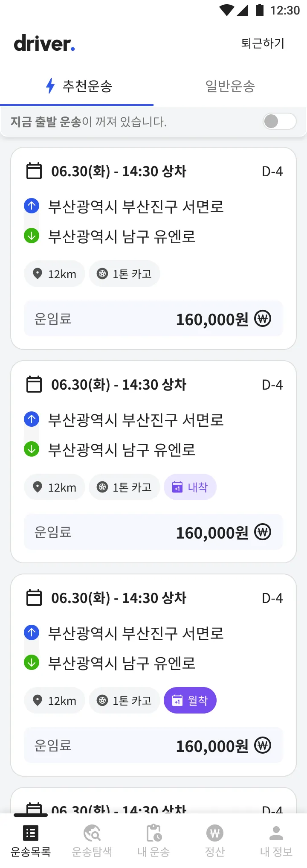Click the purple 월착 tag on the third card
The width and height of the screenshot is (307, 868).
click(190, 700)
